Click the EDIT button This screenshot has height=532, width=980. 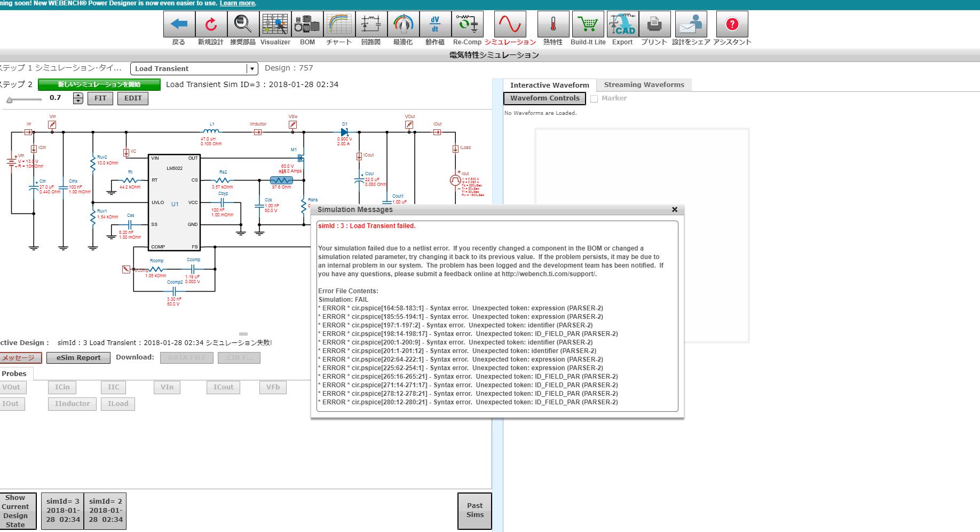tap(133, 98)
